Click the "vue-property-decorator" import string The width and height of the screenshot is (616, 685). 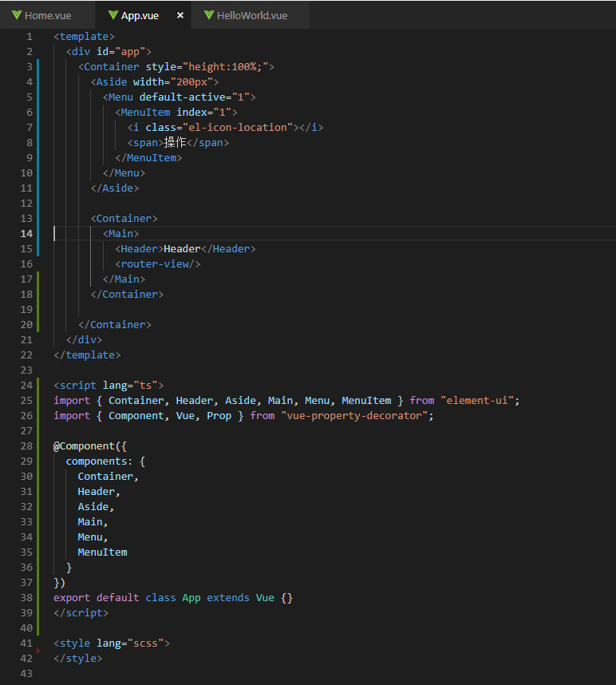(x=354, y=416)
